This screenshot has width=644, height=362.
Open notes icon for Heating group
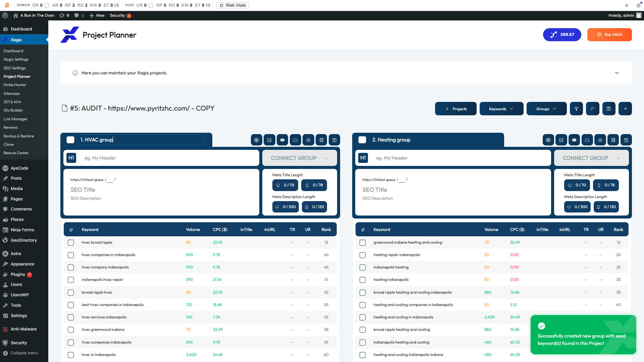coord(561,140)
